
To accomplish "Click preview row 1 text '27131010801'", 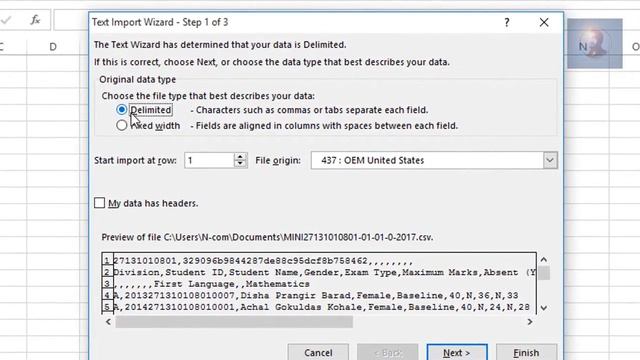I will pos(144,261).
